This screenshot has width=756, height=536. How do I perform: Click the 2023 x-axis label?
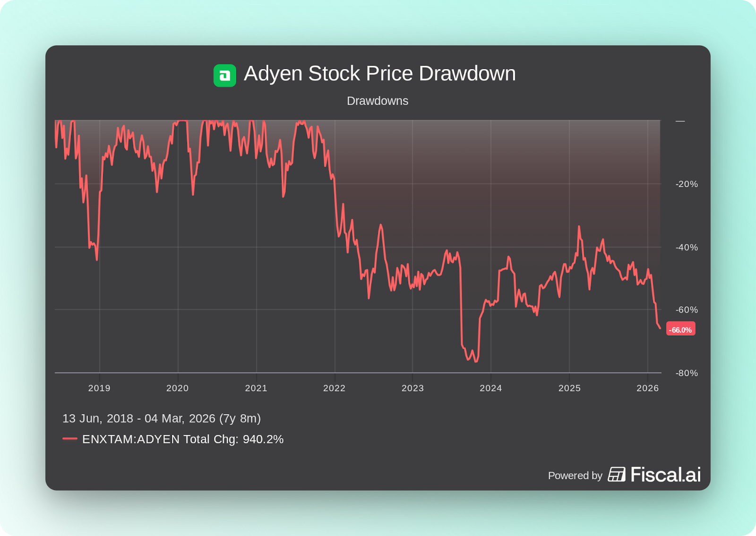pos(412,388)
